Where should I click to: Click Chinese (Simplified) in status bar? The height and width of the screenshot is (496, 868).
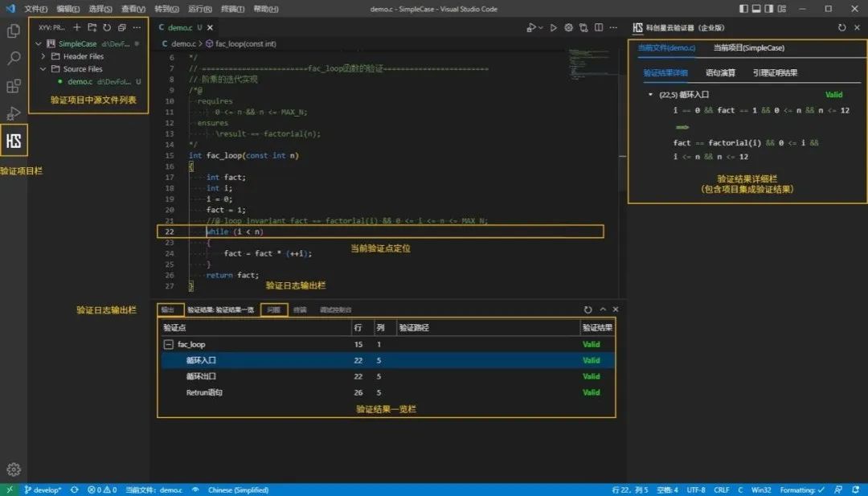238,490
